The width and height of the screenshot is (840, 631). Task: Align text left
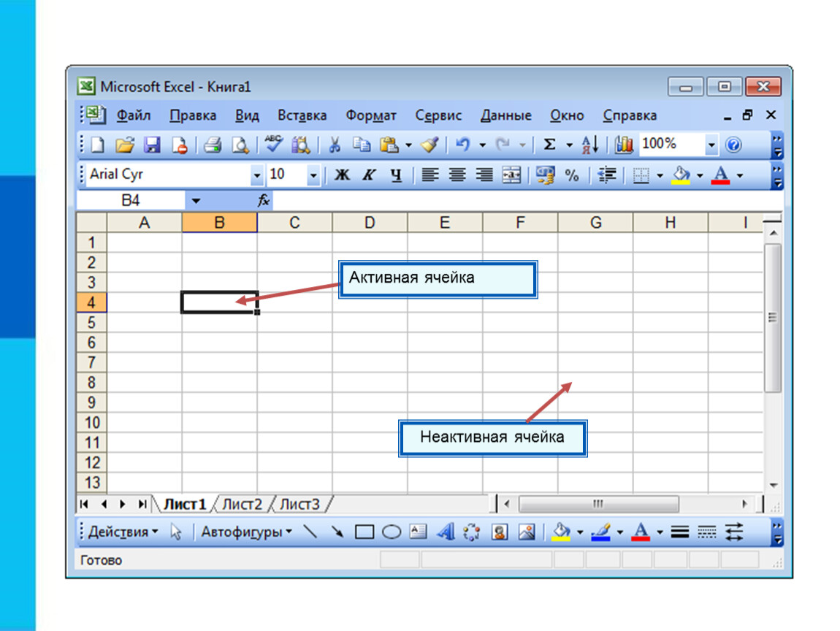tap(430, 175)
